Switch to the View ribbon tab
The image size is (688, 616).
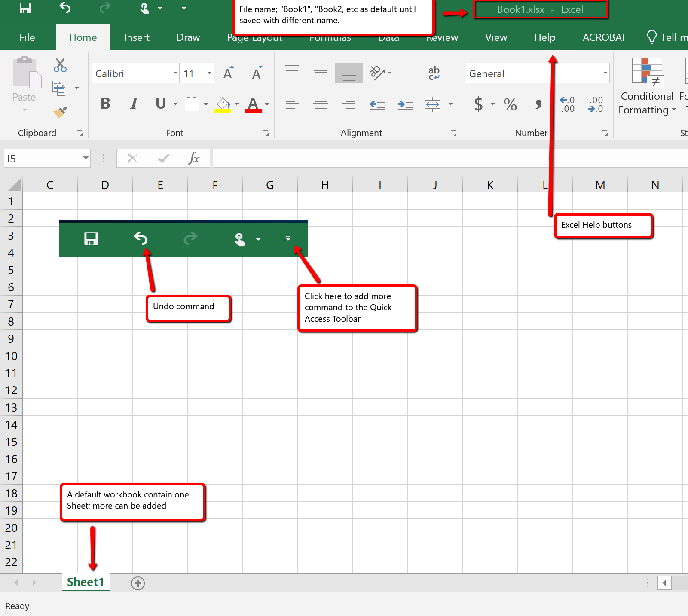[496, 37]
